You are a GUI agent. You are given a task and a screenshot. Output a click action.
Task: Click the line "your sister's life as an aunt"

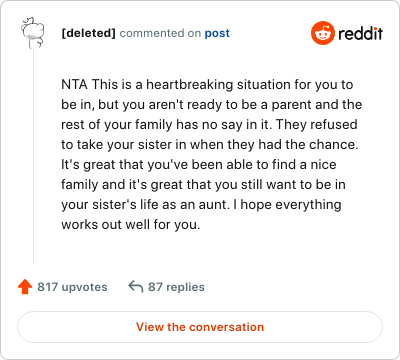click(201, 205)
